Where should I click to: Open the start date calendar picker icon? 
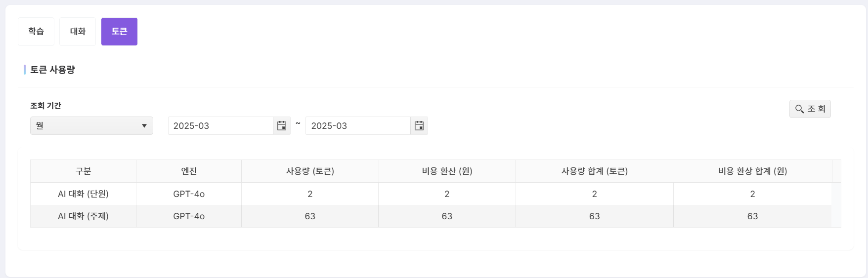tap(282, 126)
